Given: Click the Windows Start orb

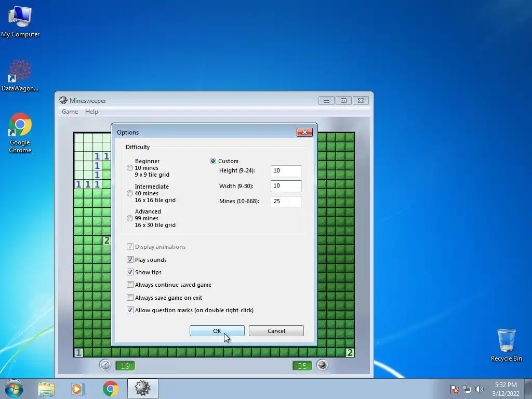Looking at the screenshot, I should point(14,389).
